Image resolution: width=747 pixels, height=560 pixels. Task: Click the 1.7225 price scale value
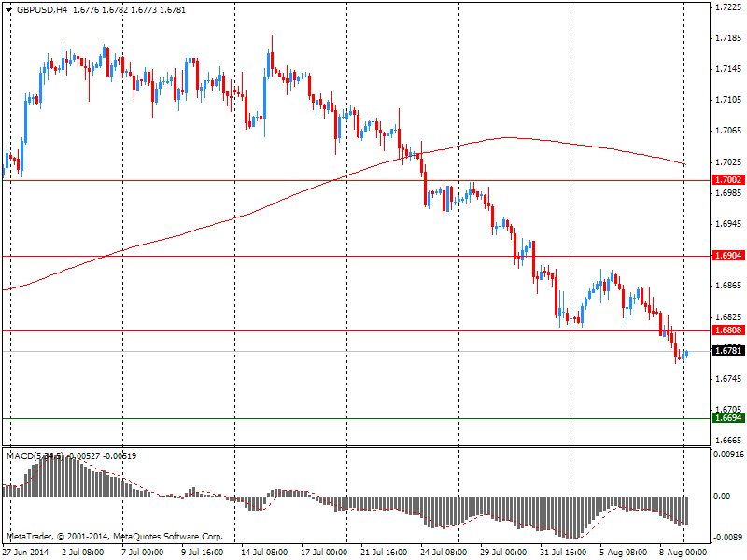(x=728, y=7)
